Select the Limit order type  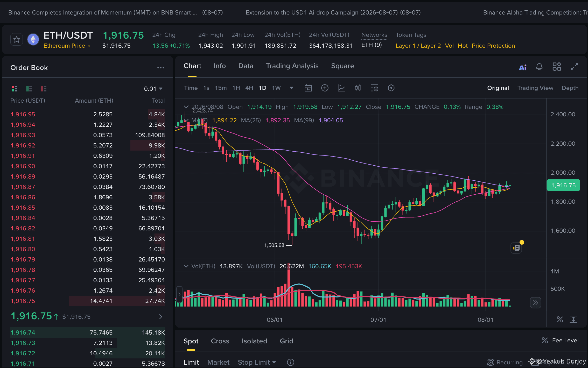click(x=191, y=362)
